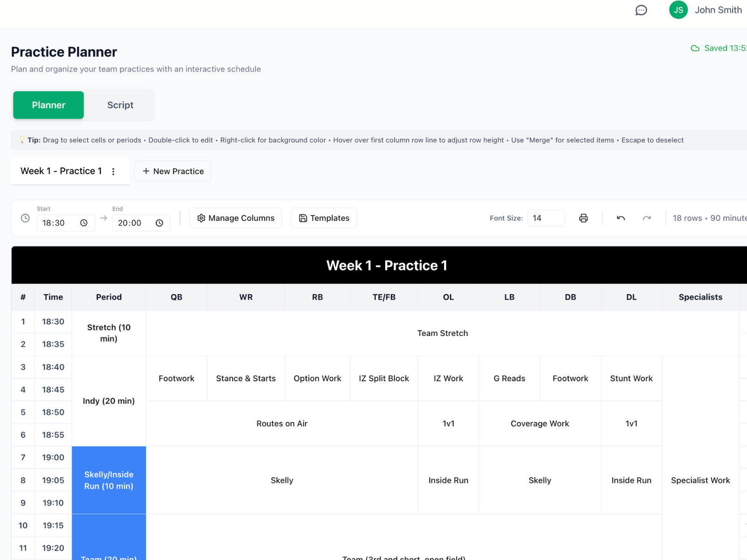This screenshot has width=747, height=560.
Task: Select the Skelly/Inside Run period cell
Action: pos(109,480)
